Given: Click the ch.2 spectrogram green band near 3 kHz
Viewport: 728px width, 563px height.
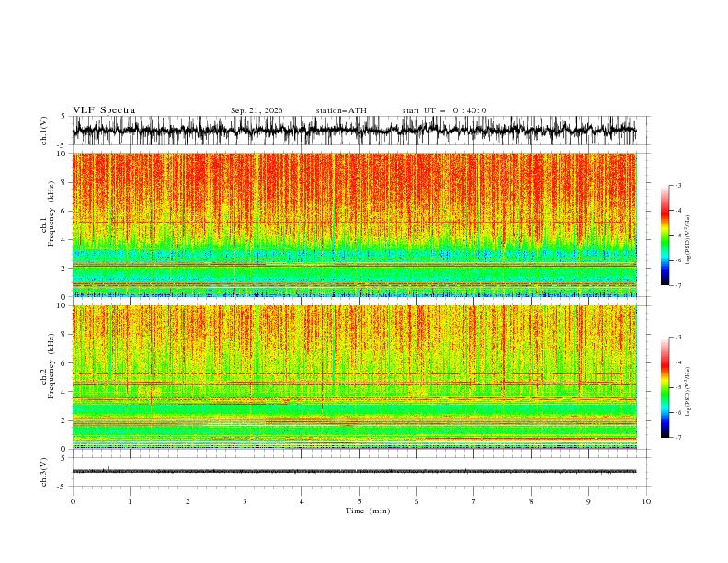Looking at the screenshot, I should (354, 409).
